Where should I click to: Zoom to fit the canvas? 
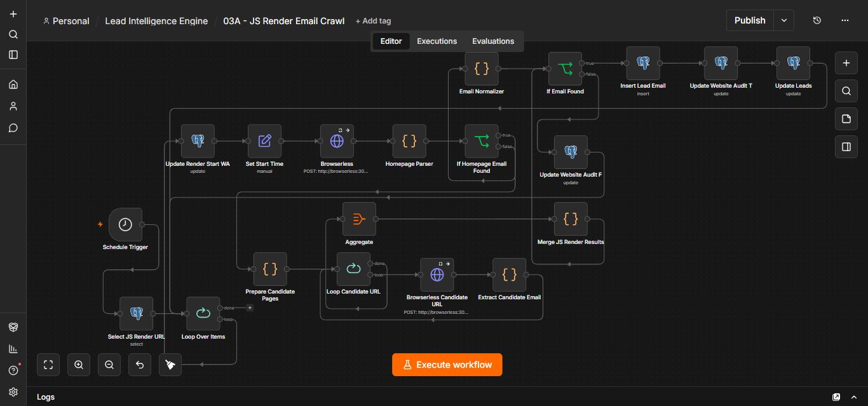click(48, 365)
